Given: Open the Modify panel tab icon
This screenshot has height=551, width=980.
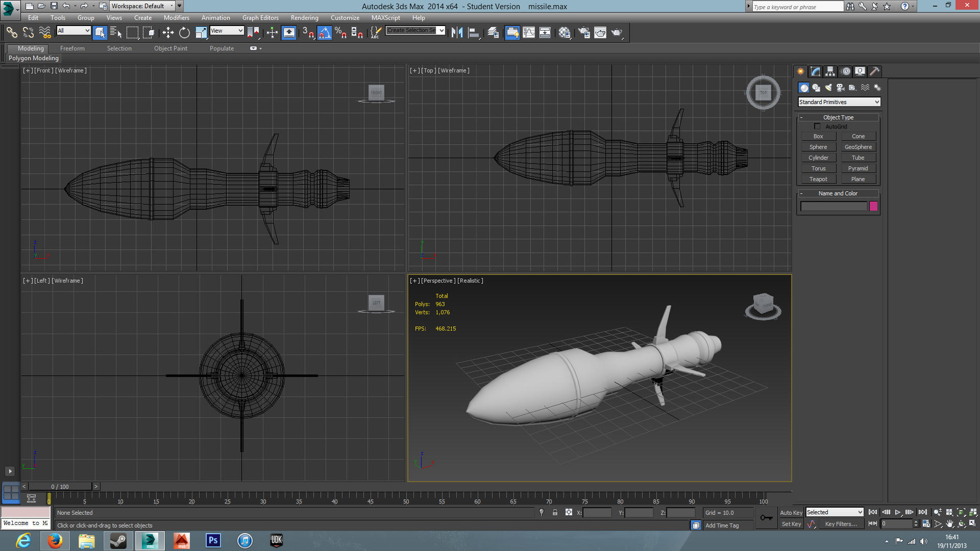Looking at the screenshot, I should [x=815, y=71].
